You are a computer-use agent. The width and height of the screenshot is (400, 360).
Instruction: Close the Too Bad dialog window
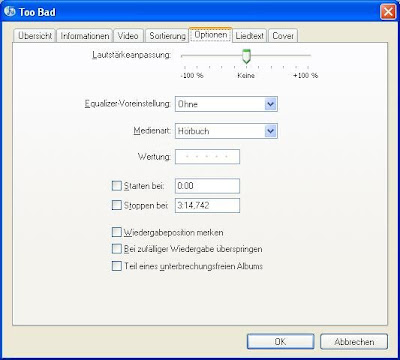tap(388, 12)
